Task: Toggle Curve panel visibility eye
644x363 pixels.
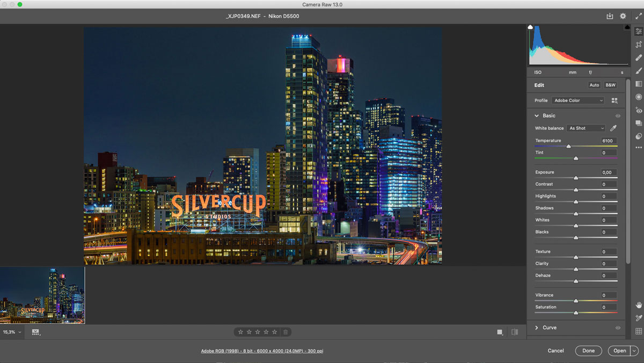Action: 618,328
